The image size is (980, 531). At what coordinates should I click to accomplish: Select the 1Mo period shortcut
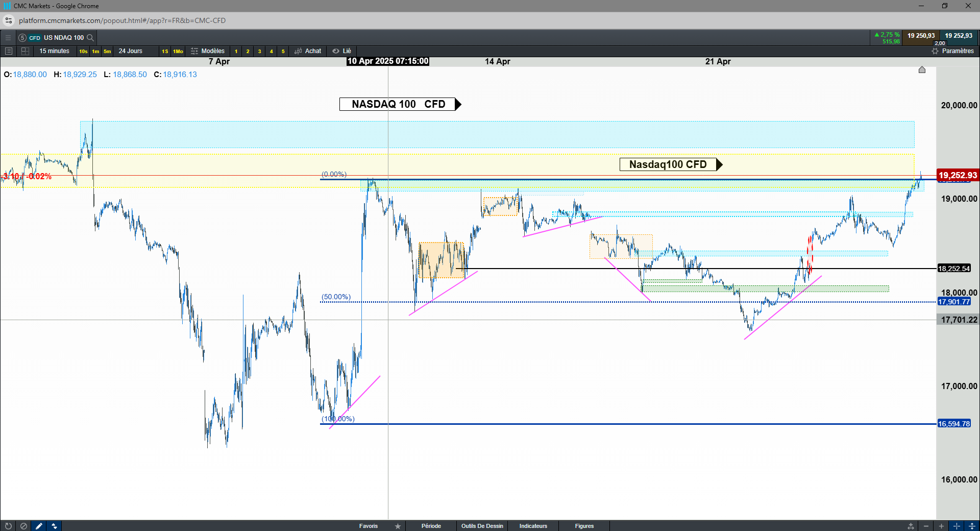pyautogui.click(x=178, y=51)
